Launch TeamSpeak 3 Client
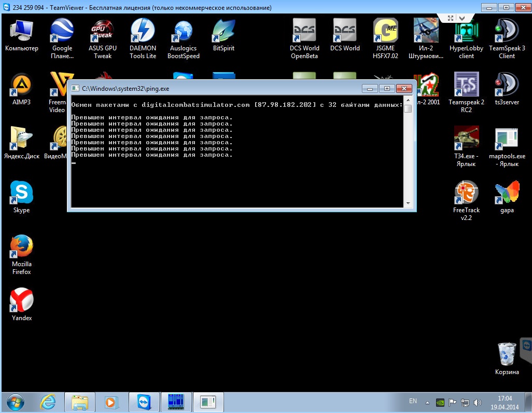The image size is (532, 413). click(507, 38)
